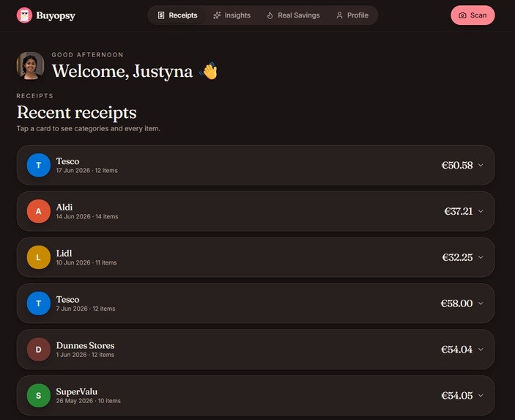The image size is (515, 420).
Task: Click the Buyopsy brand name
Action: click(56, 15)
